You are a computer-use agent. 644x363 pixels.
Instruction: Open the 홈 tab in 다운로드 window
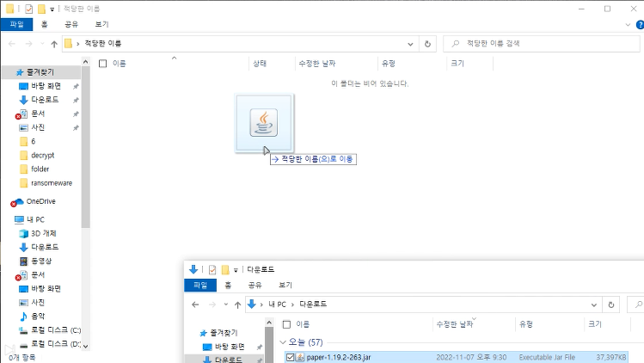(x=228, y=285)
